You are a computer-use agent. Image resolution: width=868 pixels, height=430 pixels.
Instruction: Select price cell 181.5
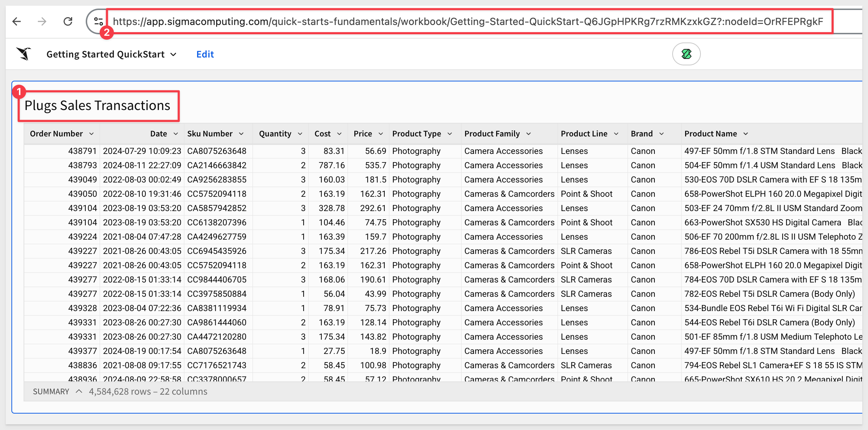(x=375, y=180)
